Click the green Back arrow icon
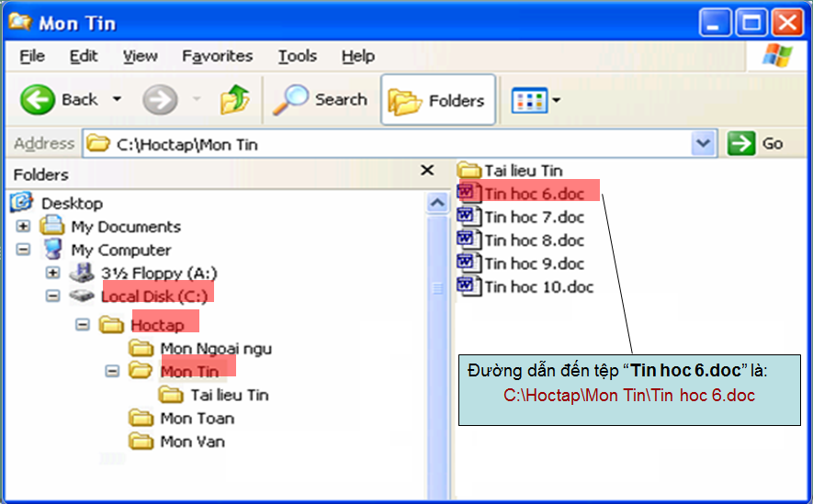The image size is (813, 504). [x=38, y=99]
